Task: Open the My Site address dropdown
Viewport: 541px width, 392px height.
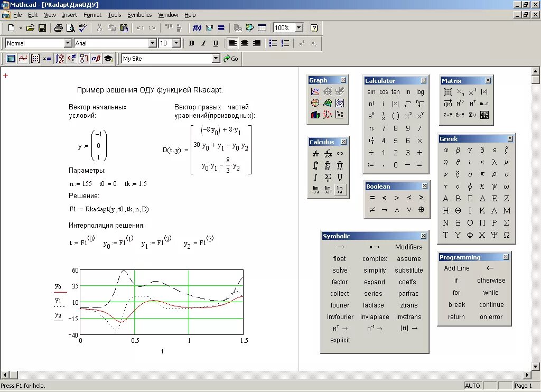Action: click(216, 59)
